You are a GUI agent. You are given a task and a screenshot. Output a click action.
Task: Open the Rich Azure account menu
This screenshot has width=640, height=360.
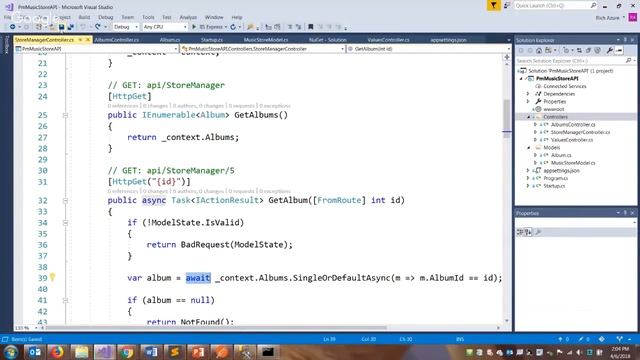coord(610,18)
